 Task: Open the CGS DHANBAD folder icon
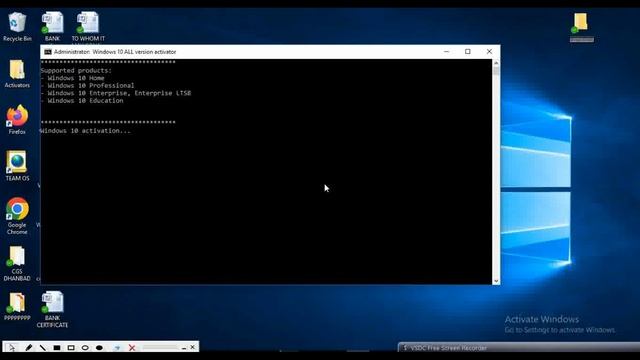pyautogui.click(x=17, y=263)
